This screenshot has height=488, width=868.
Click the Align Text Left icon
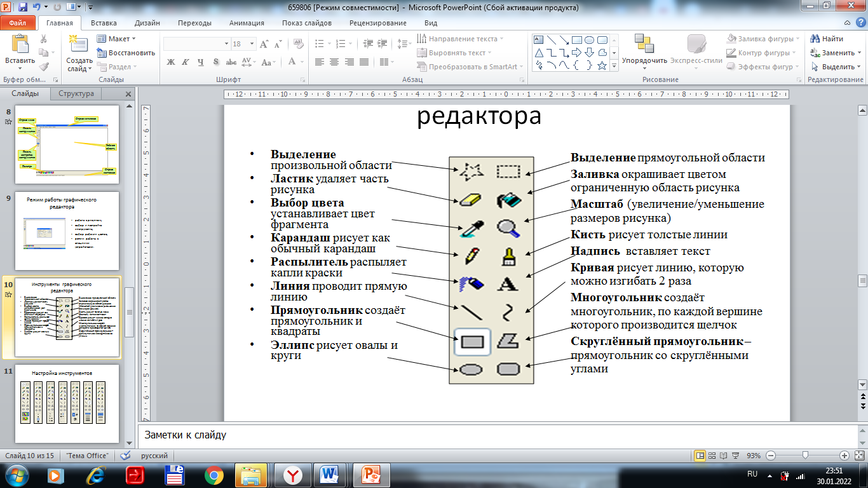(318, 62)
